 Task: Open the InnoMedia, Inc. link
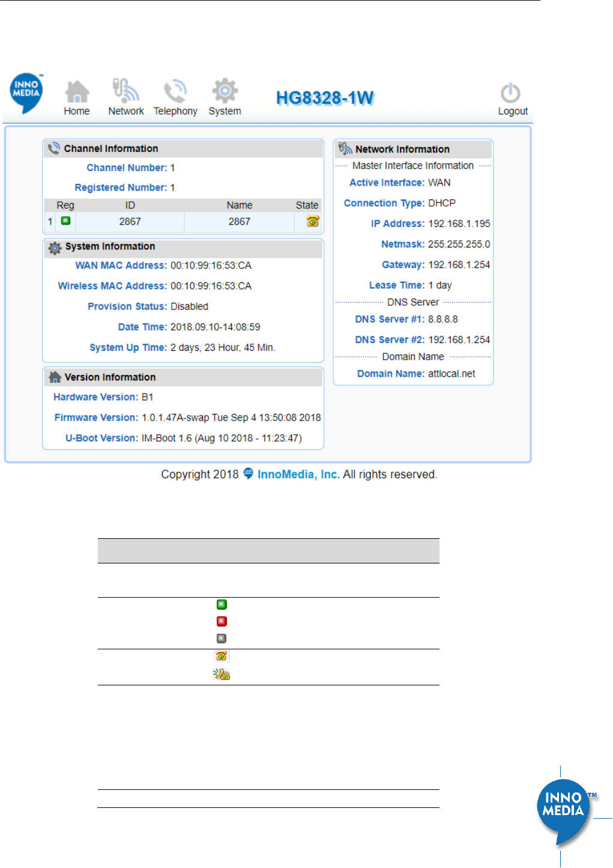coord(298,475)
